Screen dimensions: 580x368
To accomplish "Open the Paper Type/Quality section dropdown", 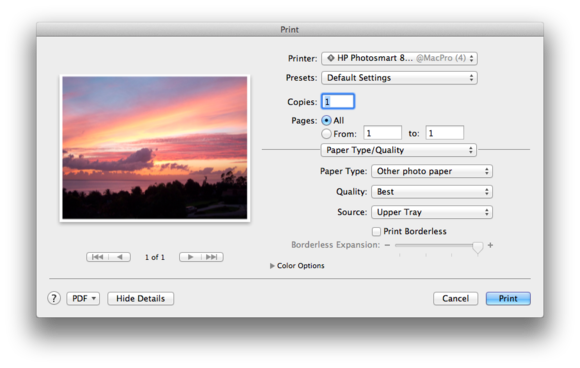I will 398,150.
